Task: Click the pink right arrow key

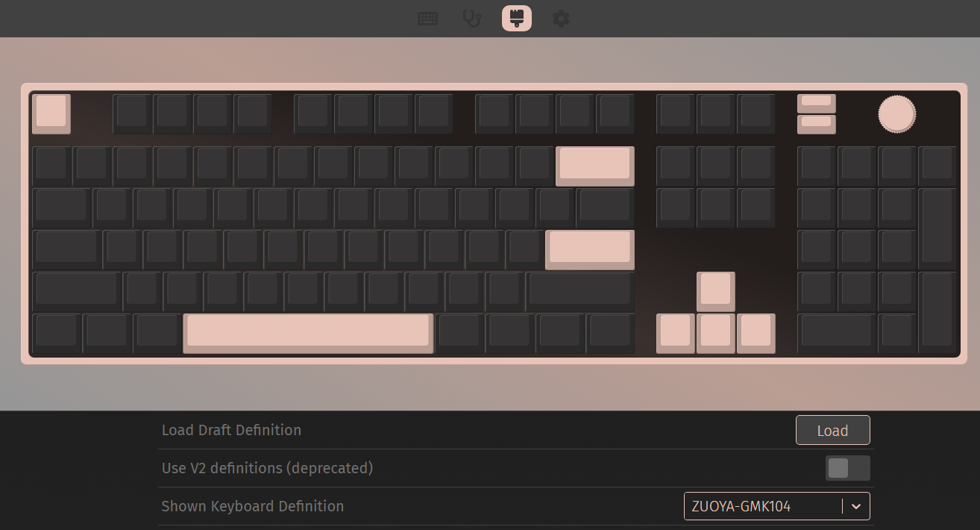Action: coord(756,333)
